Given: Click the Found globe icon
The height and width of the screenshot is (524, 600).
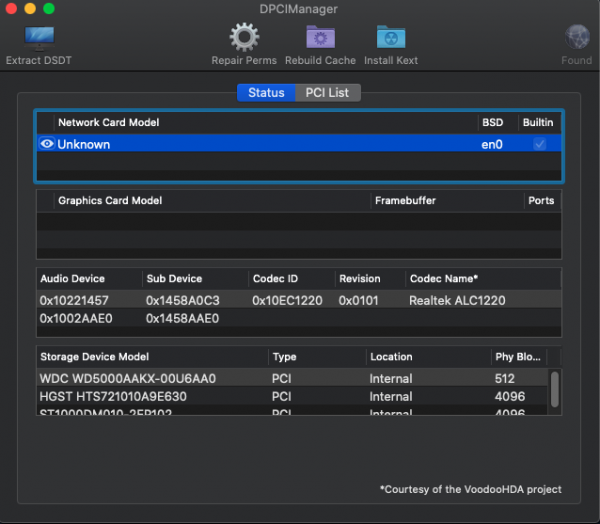Looking at the screenshot, I should [577, 38].
